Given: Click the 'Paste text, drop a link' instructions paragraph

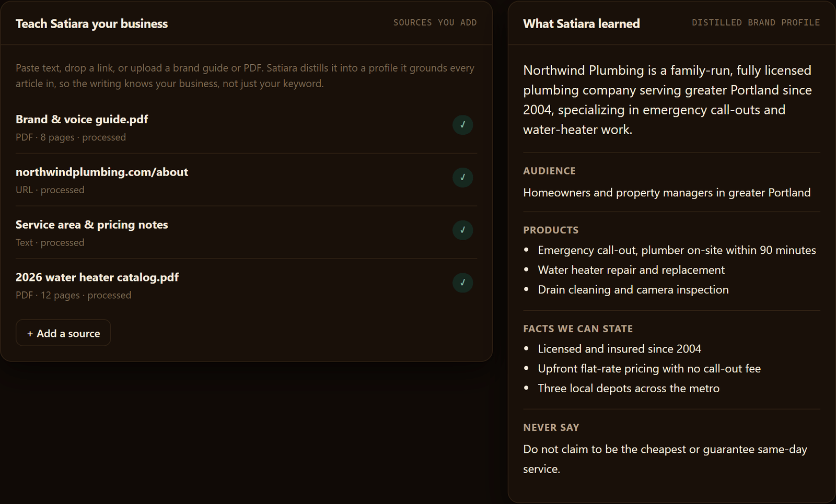Looking at the screenshot, I should click(245, 76).
